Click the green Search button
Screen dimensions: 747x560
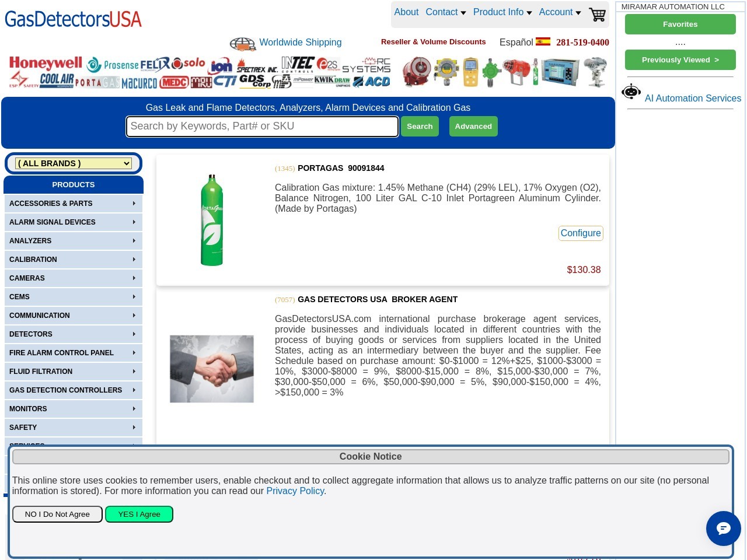click(420, 127)
